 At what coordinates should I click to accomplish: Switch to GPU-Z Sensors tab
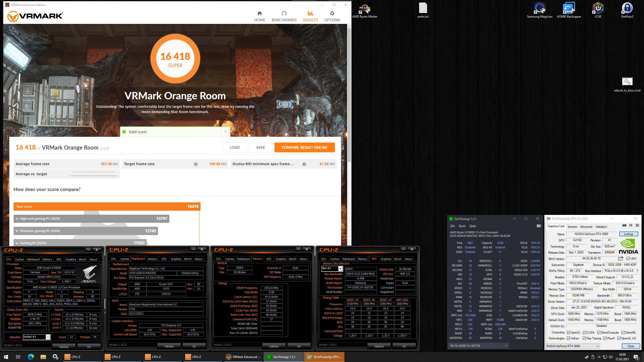coord(572,227)
